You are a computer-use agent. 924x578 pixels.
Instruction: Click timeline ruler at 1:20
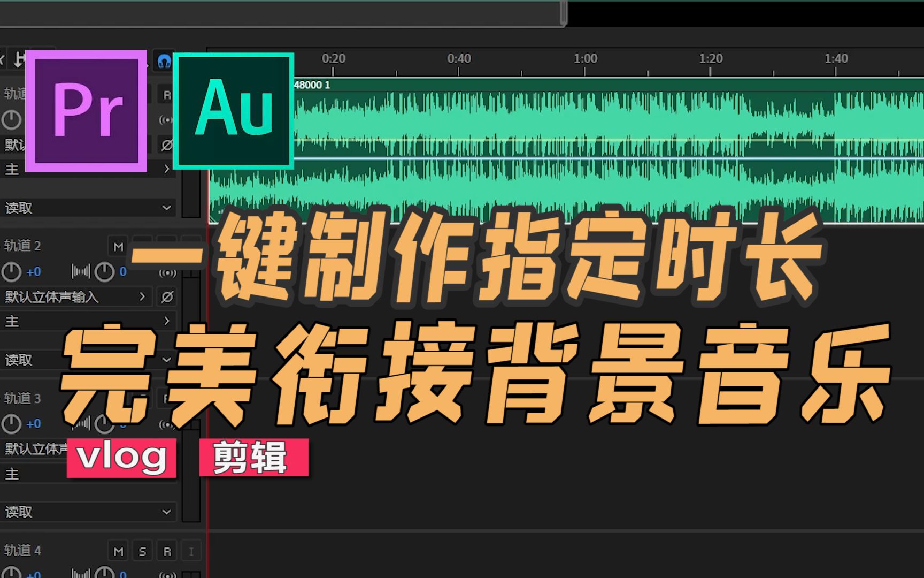pyautogui.click(x=711, y=59)
